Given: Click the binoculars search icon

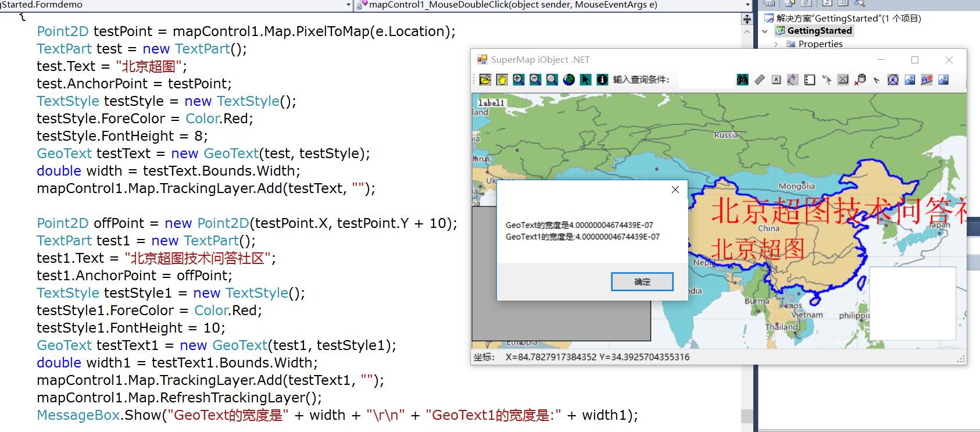Looking at the screenshot, I should [x=742, y=80].
